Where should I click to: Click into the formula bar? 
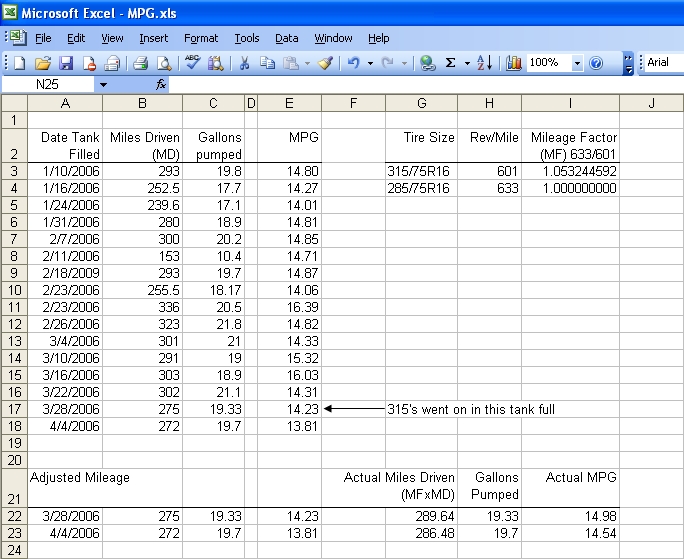click(x=426, y=84)
